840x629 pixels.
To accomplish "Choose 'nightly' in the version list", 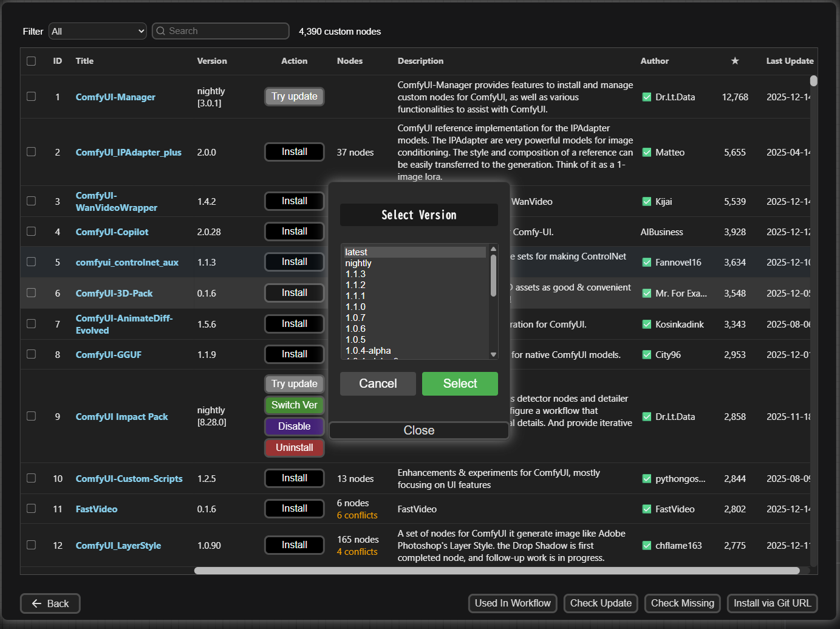I will 358,263.
